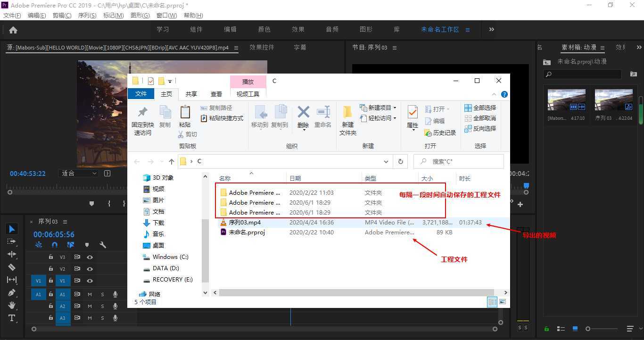Switch to the 颜色 workspace
Image resolution: width=644 pixels, height=340 pixels.
[264, 29]
